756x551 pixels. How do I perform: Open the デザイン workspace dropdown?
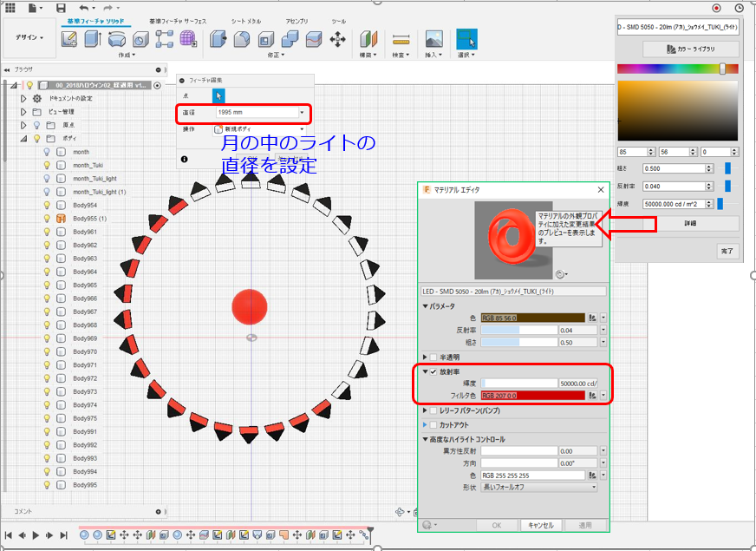coord(29,37)
